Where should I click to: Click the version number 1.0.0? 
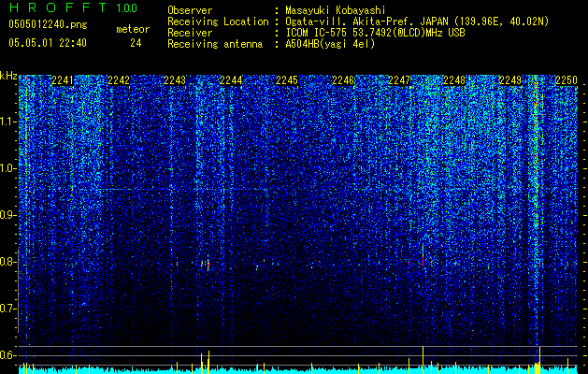pyautogui.click(x=126, y=8)
